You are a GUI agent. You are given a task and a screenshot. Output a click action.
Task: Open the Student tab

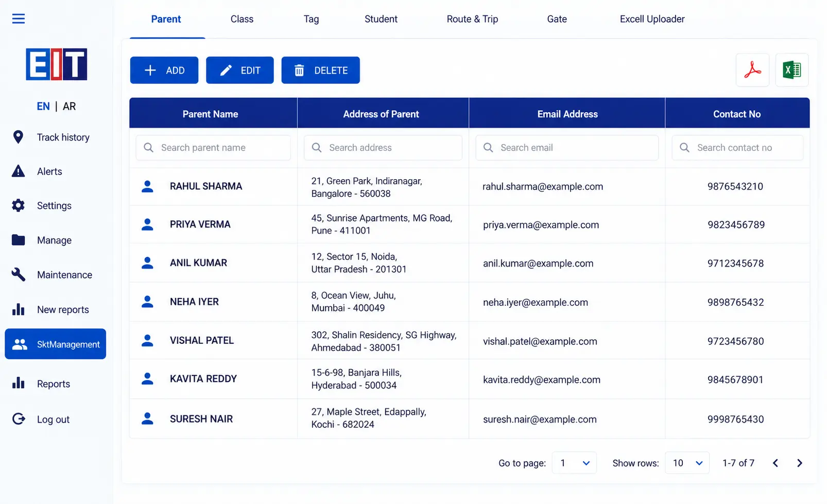pos(381,19)
